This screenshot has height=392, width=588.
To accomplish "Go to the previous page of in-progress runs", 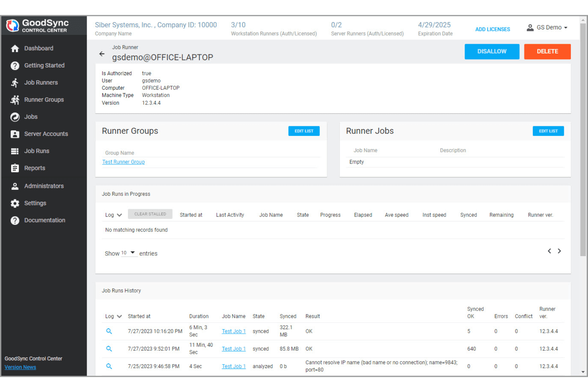I will [549, 251].
